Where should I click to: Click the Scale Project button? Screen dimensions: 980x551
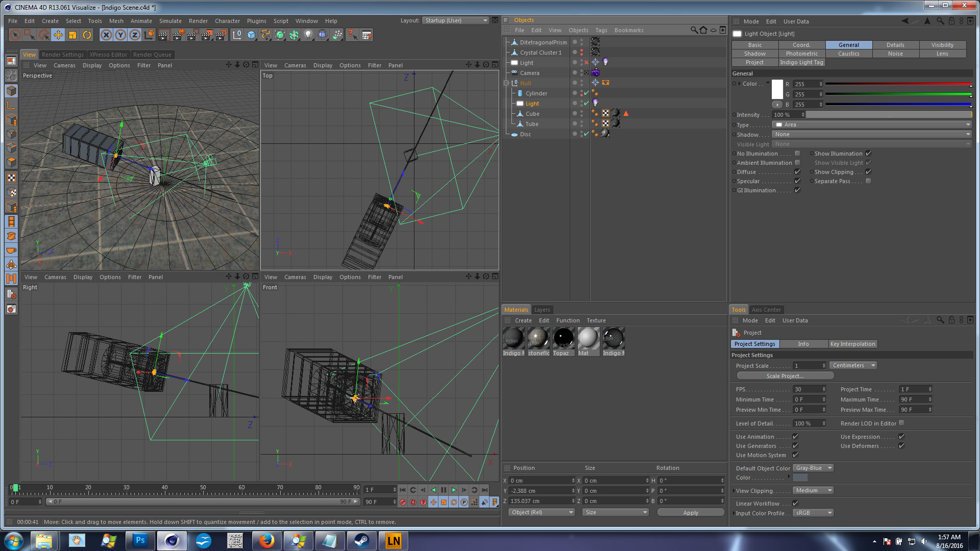click(x=785, y=376)
